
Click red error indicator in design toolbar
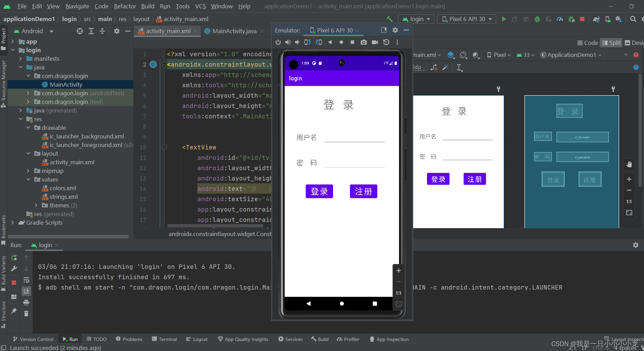636,55
